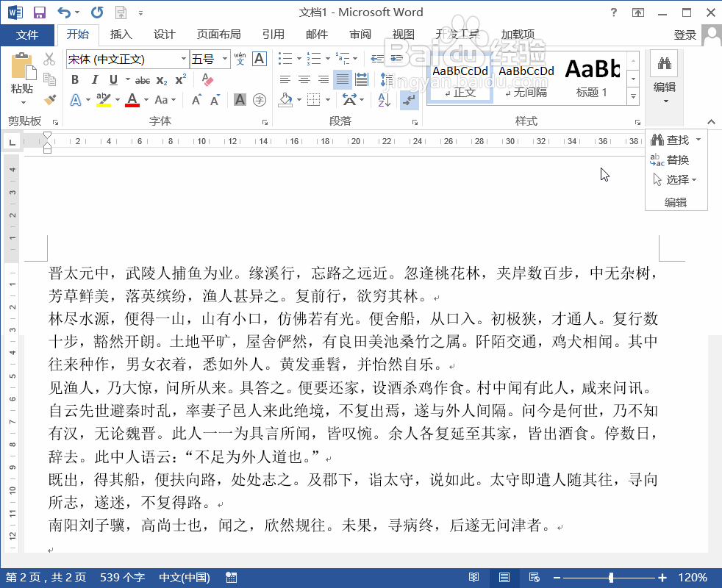
Task: Click the 替换 replace icon entry
Action: click(670, 159)
